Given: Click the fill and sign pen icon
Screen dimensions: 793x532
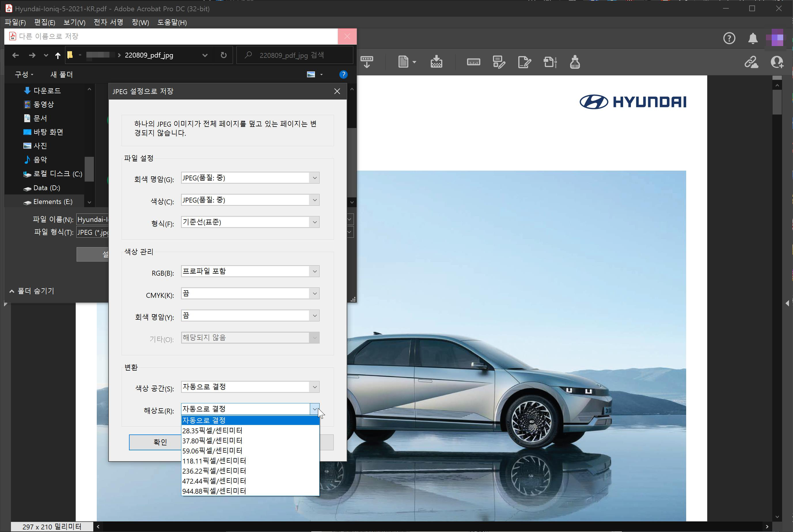Looking at the screenshot, I should coord(524,62).
